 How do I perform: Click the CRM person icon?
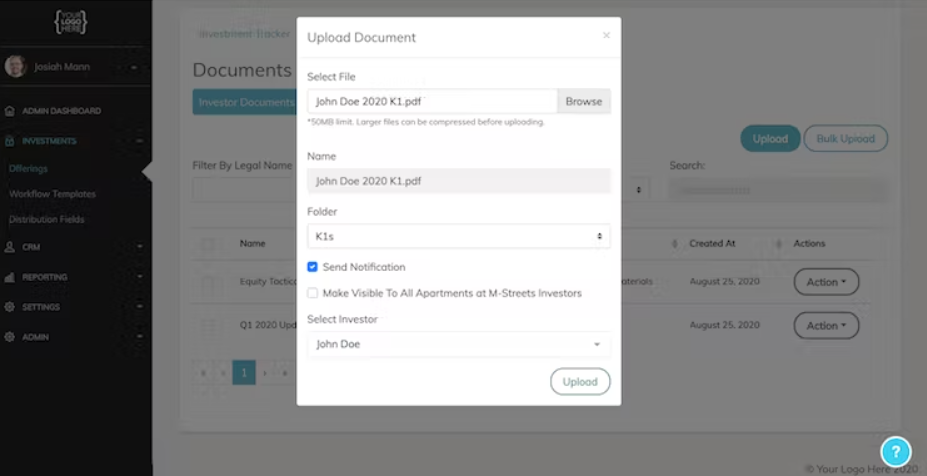(10, 246)
